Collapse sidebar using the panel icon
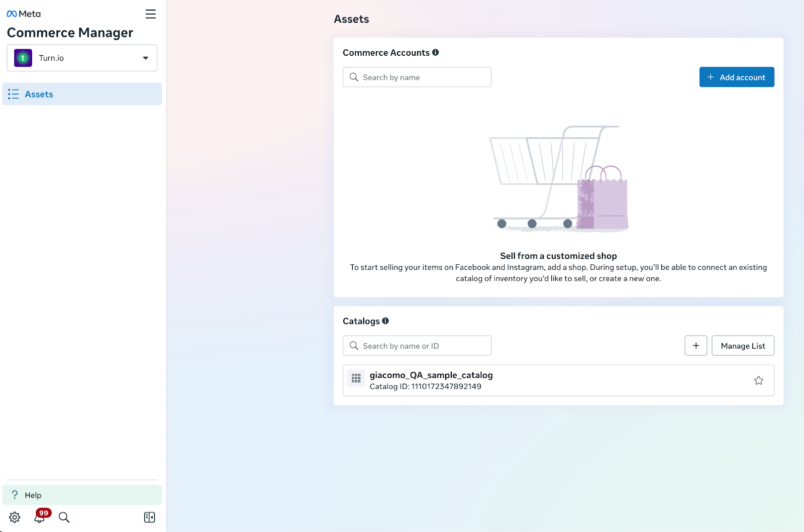The image size is (804, 532). (149, 517)
